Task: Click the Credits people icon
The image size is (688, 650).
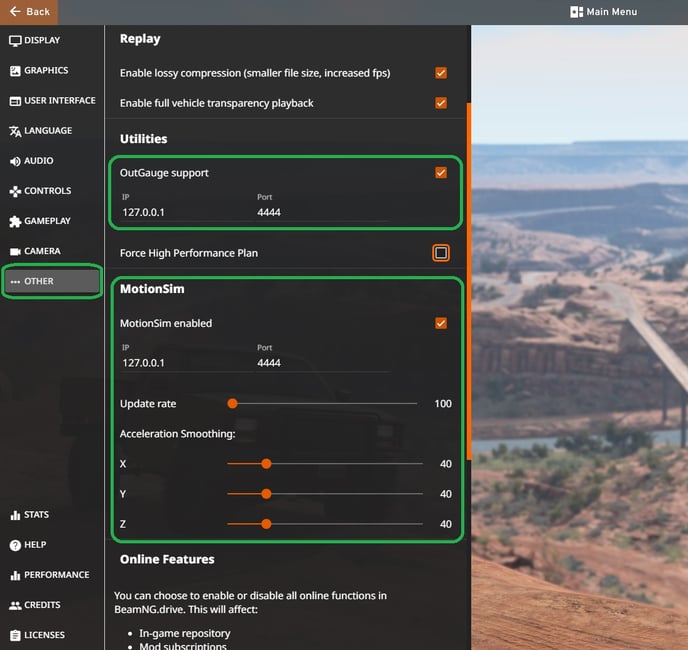Action: pos(15,605)
